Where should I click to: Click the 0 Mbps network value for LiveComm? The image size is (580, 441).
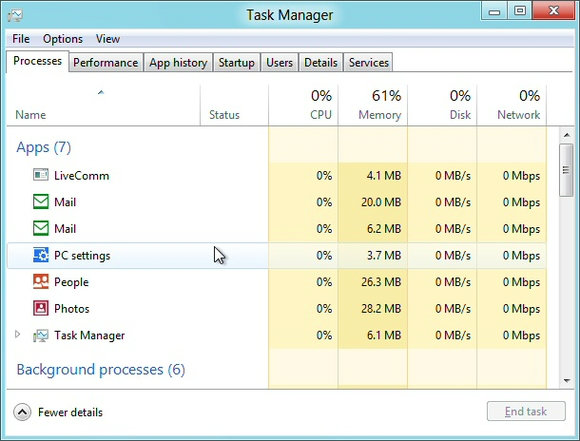click(x=521, y=175)
